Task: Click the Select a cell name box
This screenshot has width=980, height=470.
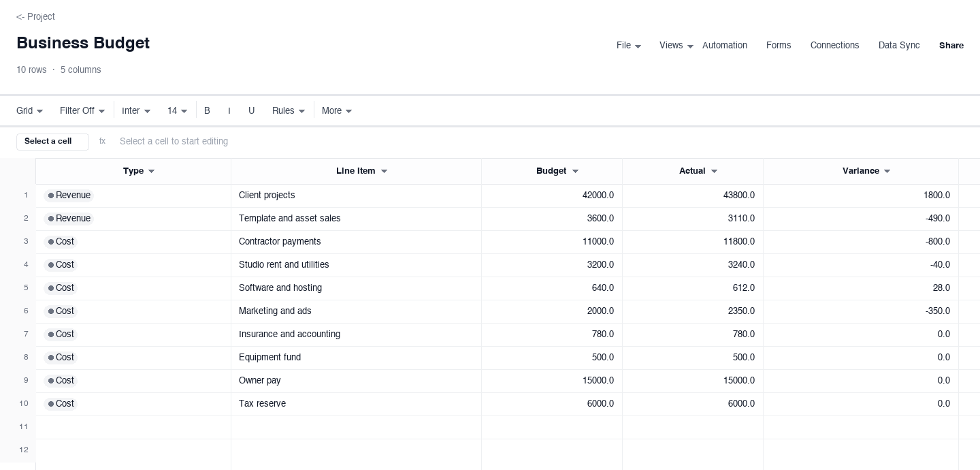Action: [52, 142]
